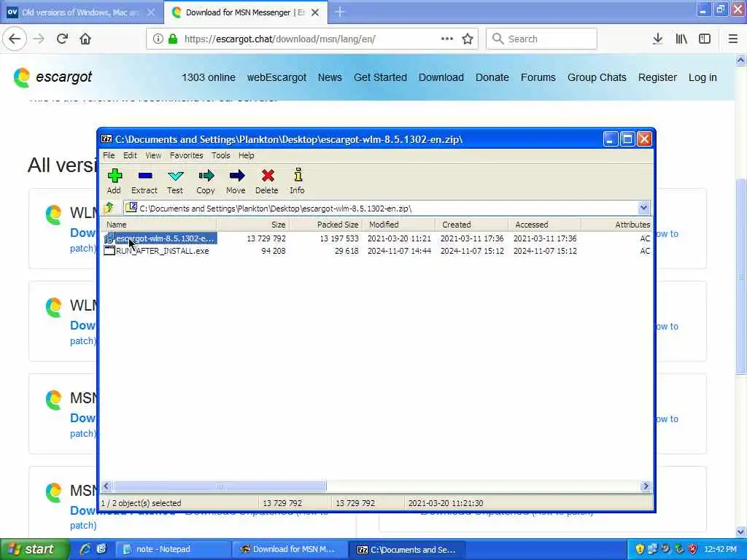This screenshot has width=747, height=560.
Task: Click the Firefox Search box
Action: pyautogui.click(x=541, y=39)
